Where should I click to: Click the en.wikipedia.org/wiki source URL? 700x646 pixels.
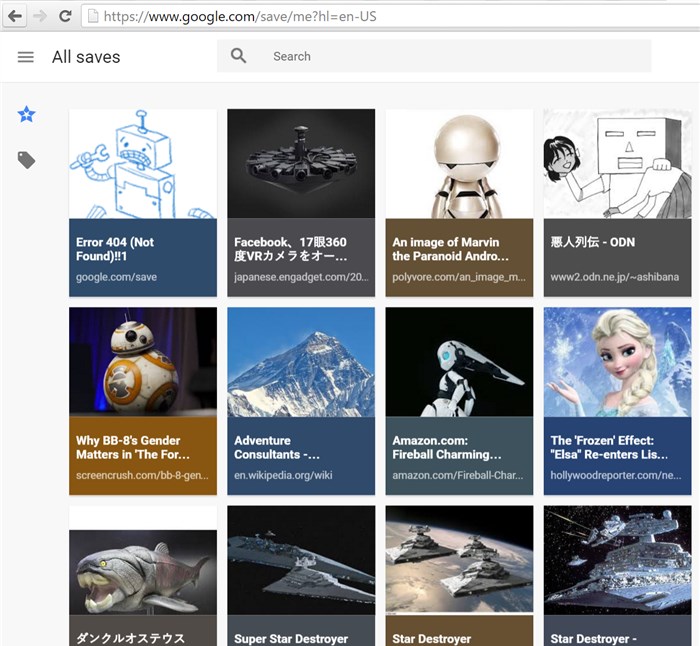(283, 475)
